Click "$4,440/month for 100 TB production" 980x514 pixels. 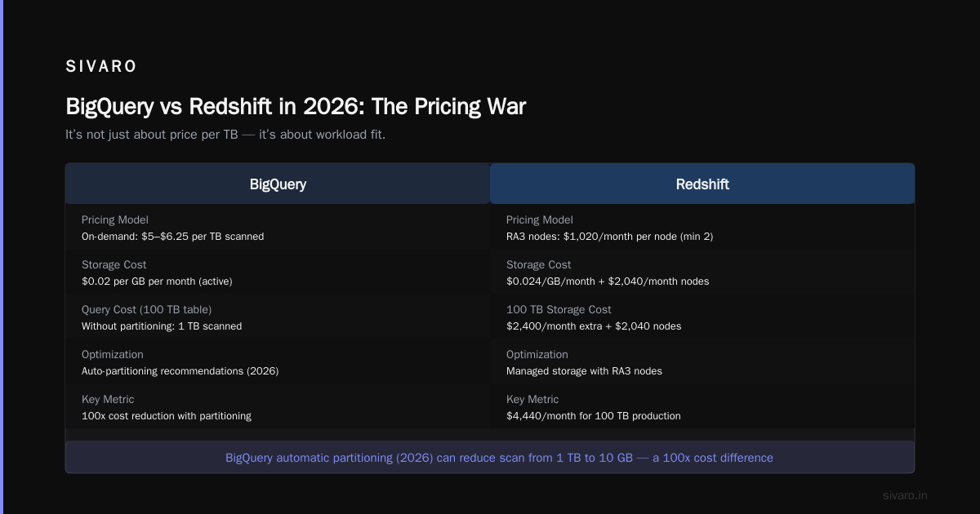tap(594, 416)
